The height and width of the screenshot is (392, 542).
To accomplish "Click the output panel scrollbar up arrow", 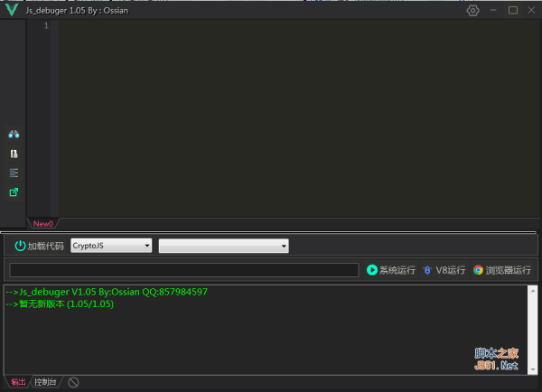I will [x=533, y=291].
